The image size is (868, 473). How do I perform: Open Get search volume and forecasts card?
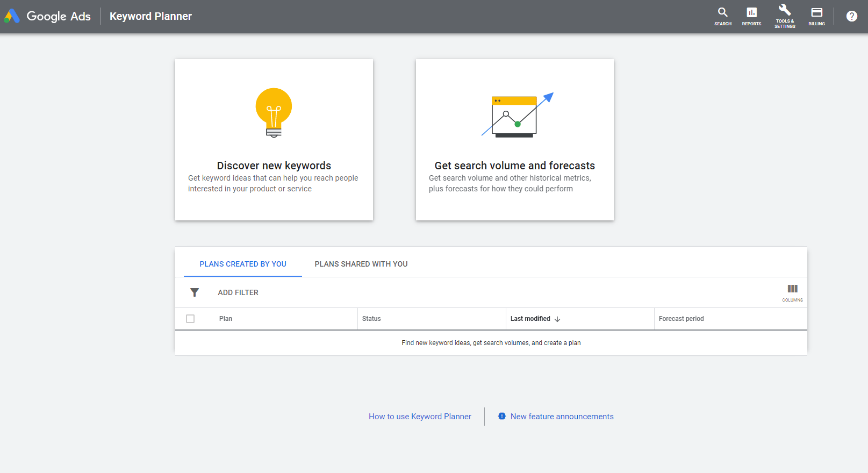pos(515,140)
